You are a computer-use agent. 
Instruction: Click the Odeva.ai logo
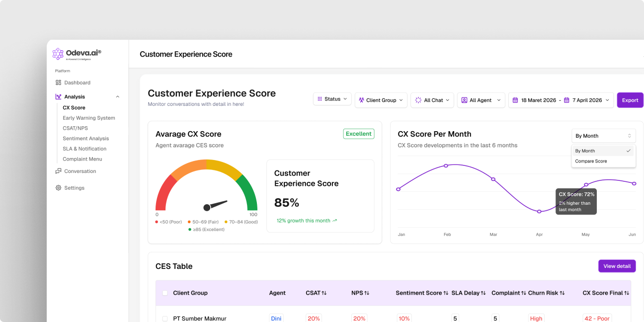tap(77, 54)
